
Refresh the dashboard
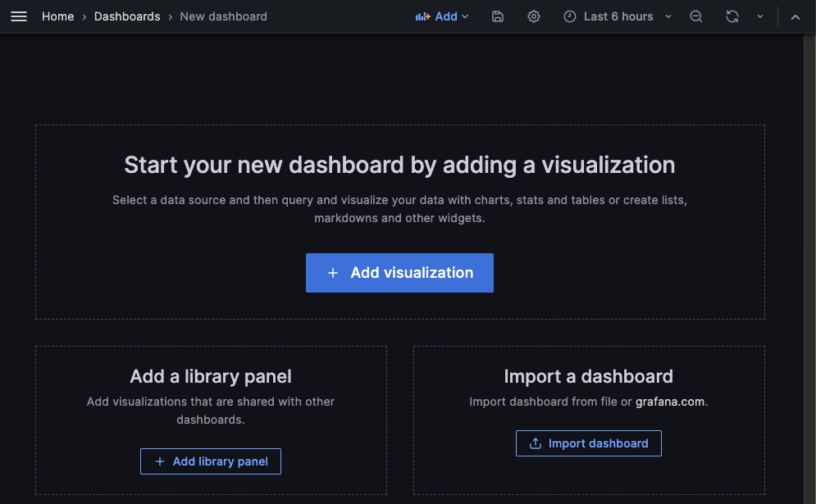(x=732, y=16)
